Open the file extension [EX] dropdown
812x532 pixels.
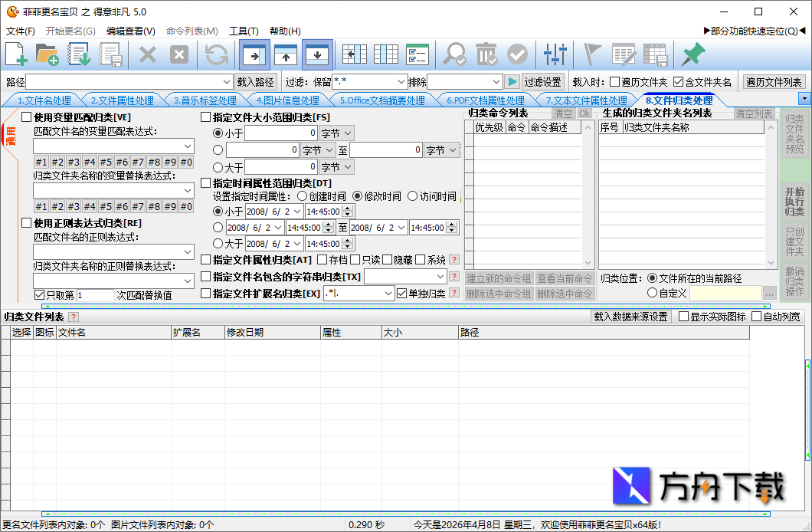click(x=388, y=294)
